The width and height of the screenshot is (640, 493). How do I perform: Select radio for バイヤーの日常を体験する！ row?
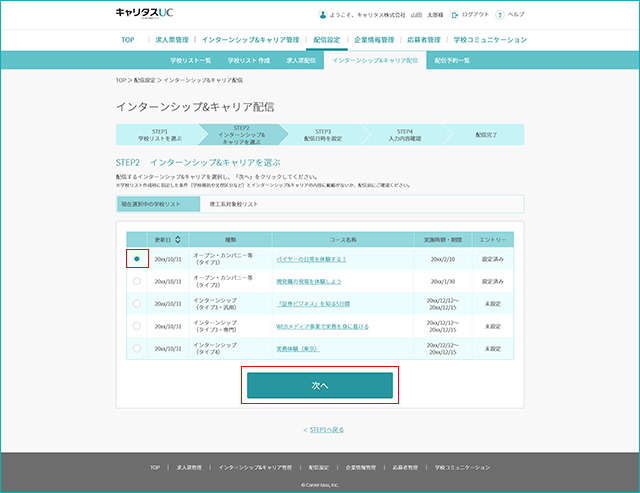[137, 259]
